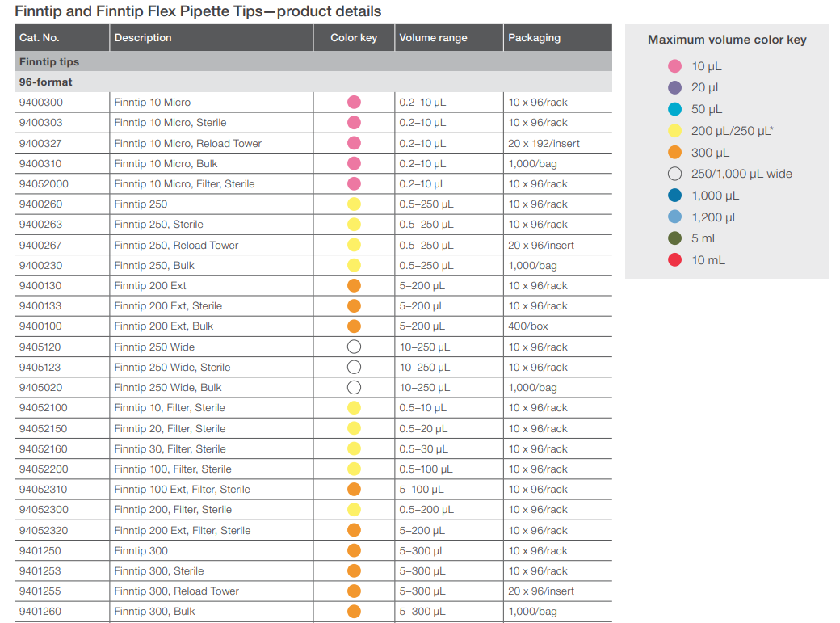Click the 1,200 µL legend label
Screen dimensions: 840x623
(715, 217)
